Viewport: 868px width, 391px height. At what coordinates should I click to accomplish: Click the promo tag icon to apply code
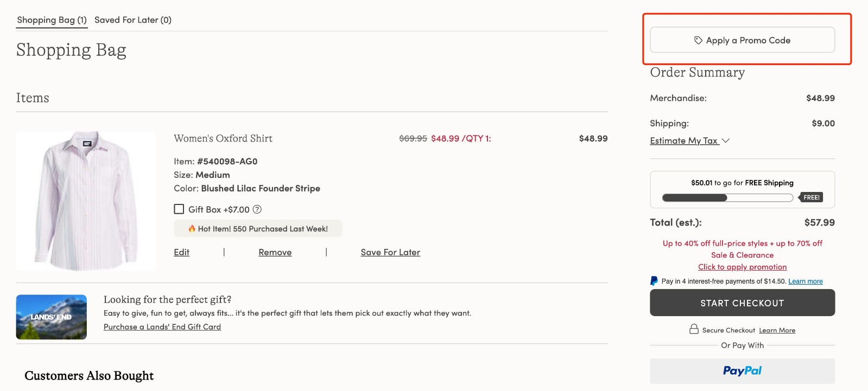click(698, 40)
